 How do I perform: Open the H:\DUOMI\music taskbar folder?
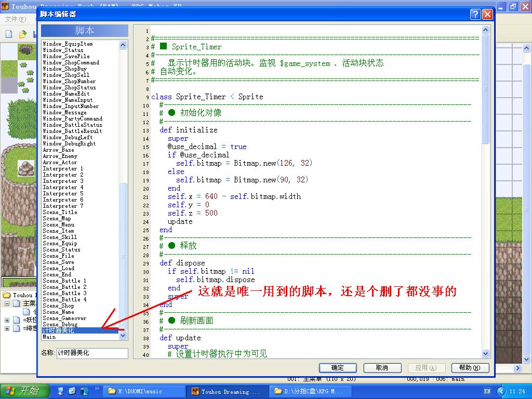click(143, 392)
